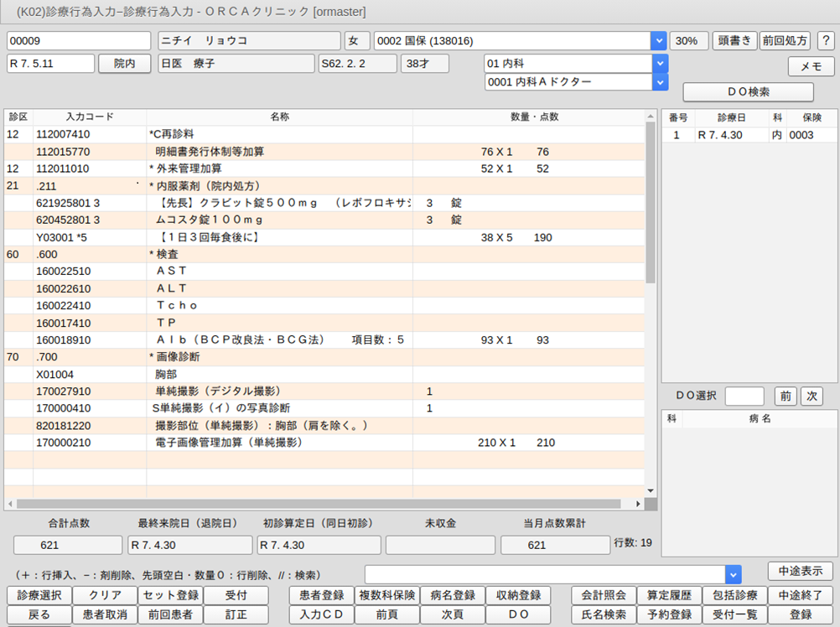Open the dropdown beside the 中途表示 button
840x627 pixels.
tap(734, 574)
